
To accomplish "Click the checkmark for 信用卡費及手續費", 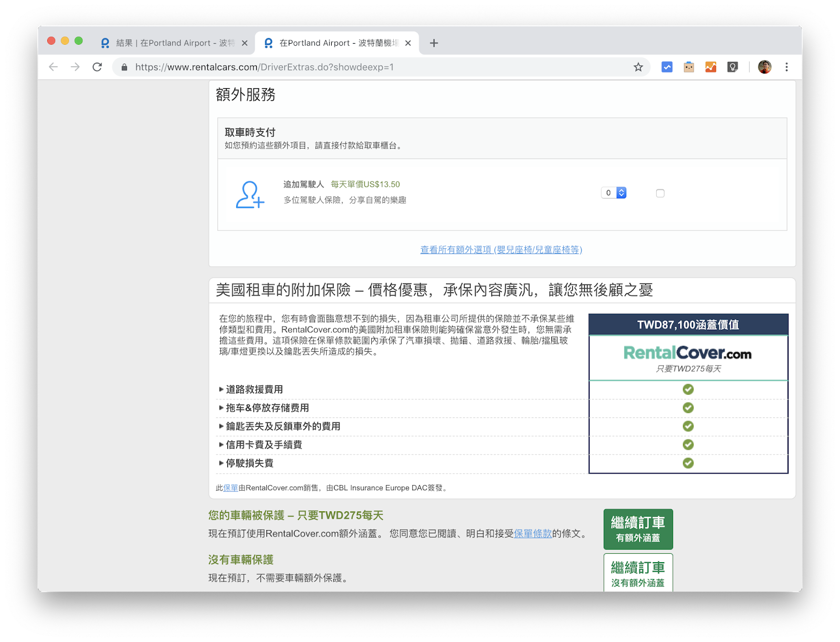I will click(688, 444).
